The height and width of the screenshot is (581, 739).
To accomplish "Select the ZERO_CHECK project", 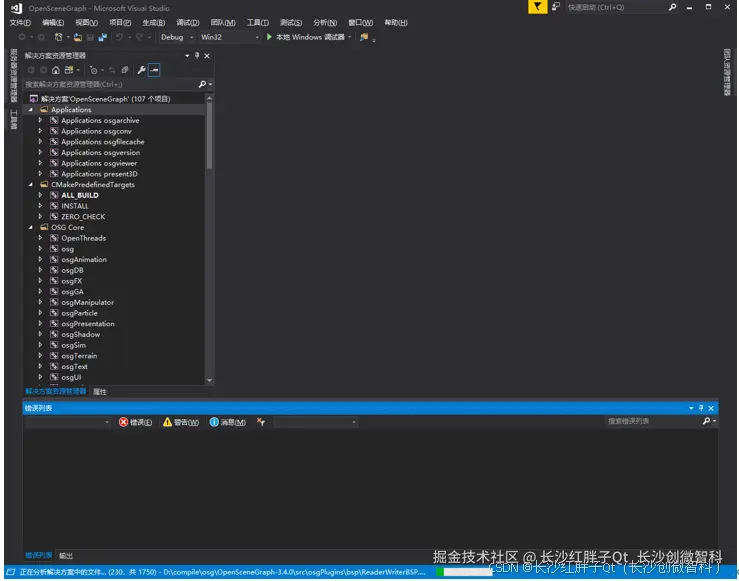I will pos(83,217).
